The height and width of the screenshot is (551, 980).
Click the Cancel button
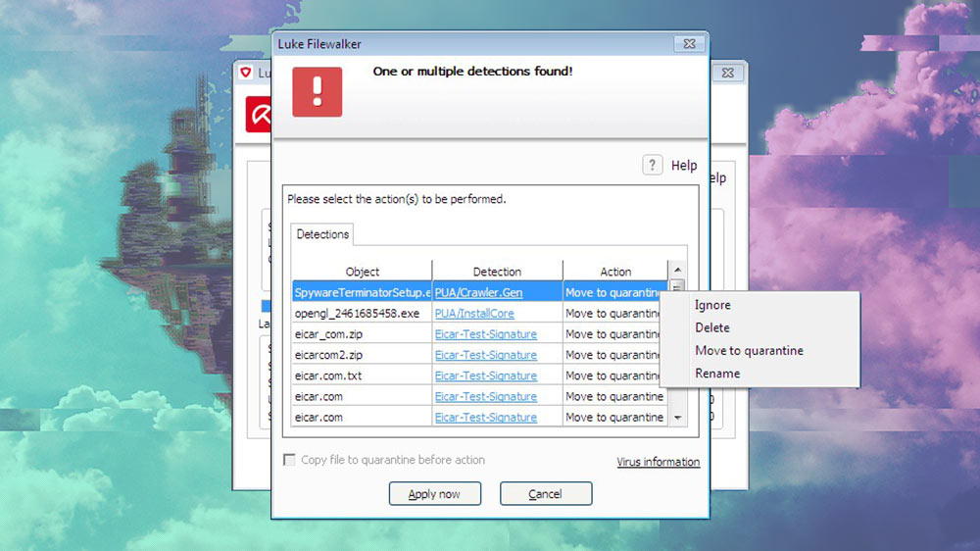tap(546, 493)
